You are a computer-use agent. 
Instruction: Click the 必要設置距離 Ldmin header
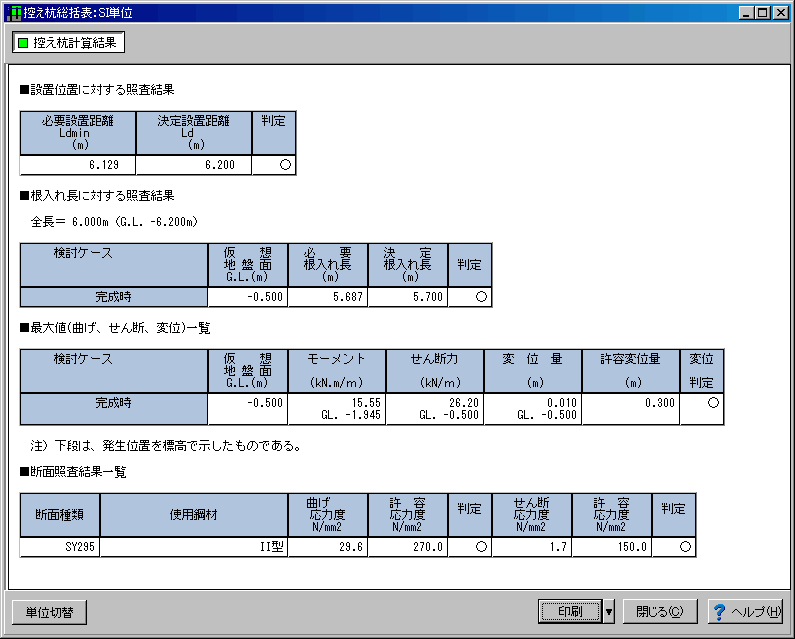point(78,133)
